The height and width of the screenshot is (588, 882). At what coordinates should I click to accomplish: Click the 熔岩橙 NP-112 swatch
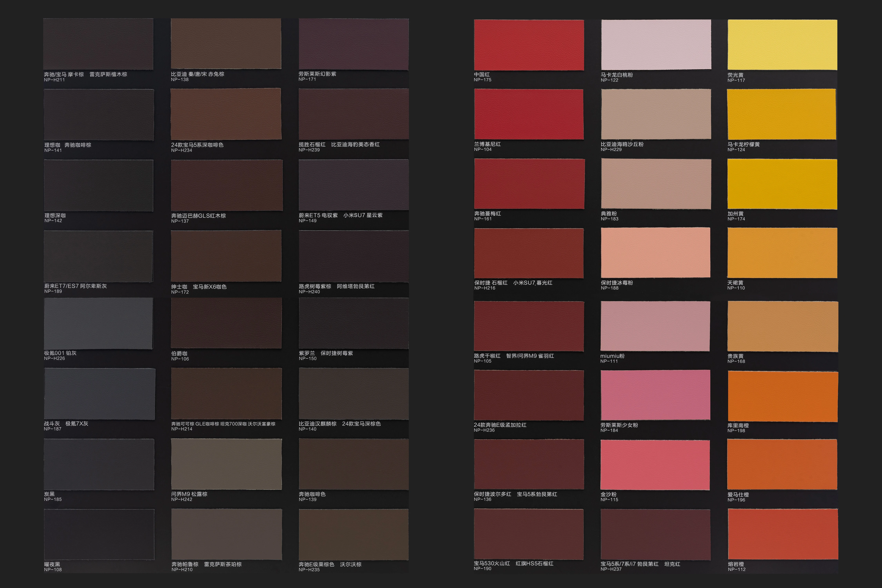pos(783,534)
